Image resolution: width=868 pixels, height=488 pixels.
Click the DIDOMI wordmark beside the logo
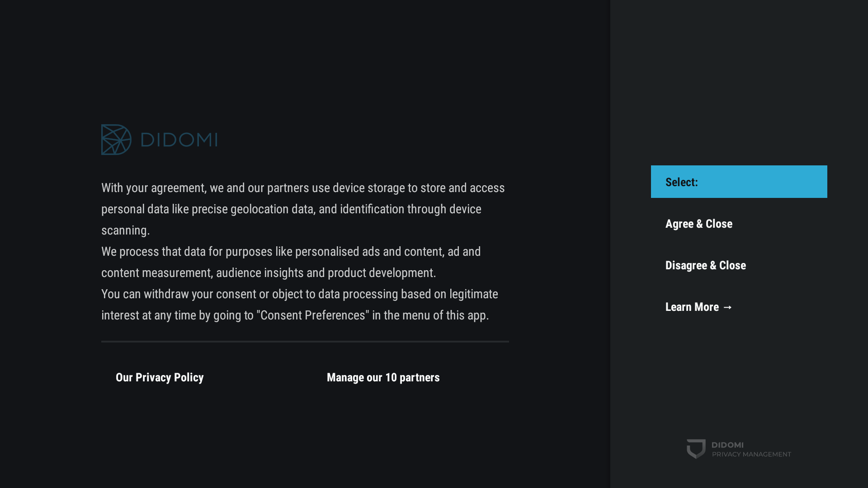[179, 140]
